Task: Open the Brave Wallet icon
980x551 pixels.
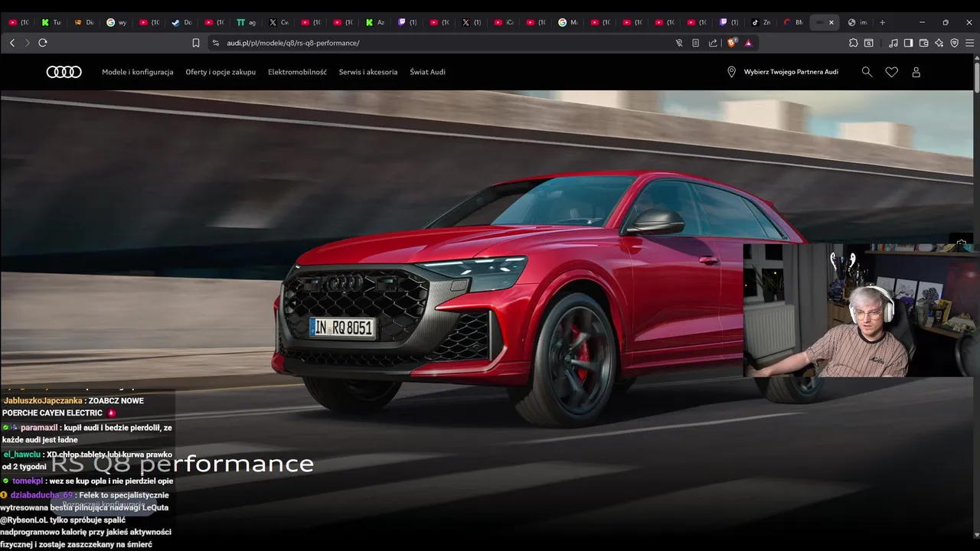Action: [923, 43]
